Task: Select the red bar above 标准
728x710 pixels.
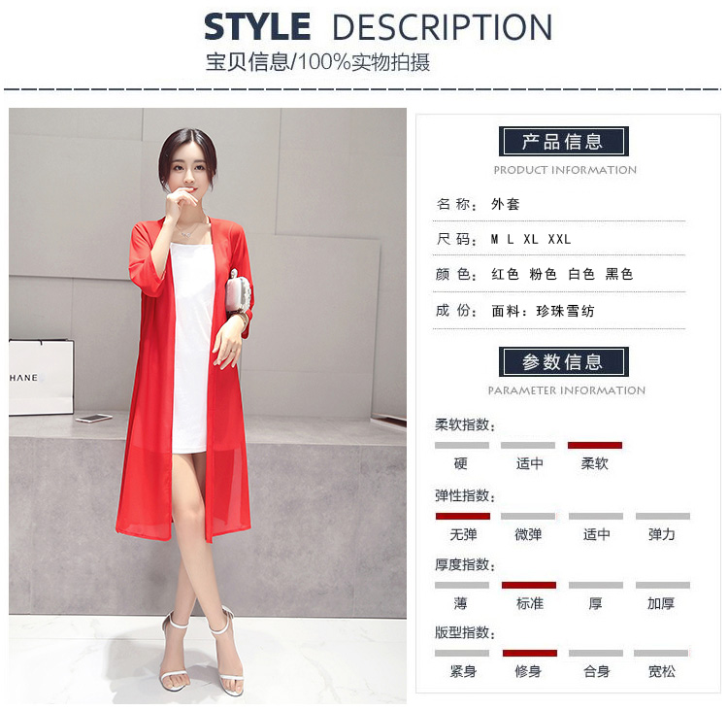Action: (529, 585)
